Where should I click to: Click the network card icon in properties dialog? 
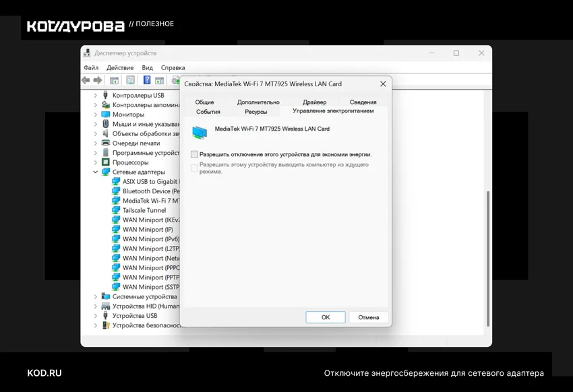tap(200, 133)
